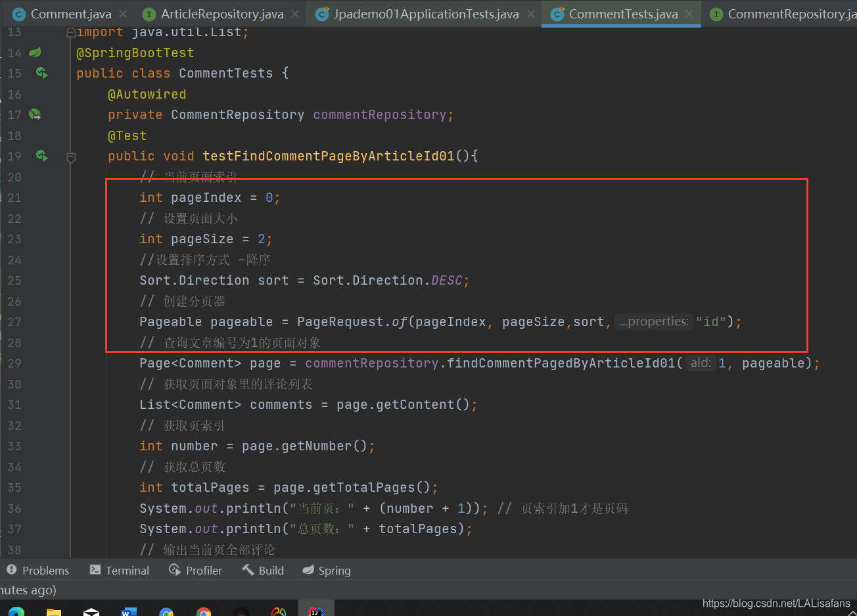Viewport: 857px width, 616px height.
Task: Click the Profiler icon in bottom bar
Action: pyautogui.click(x=175, y=569)
